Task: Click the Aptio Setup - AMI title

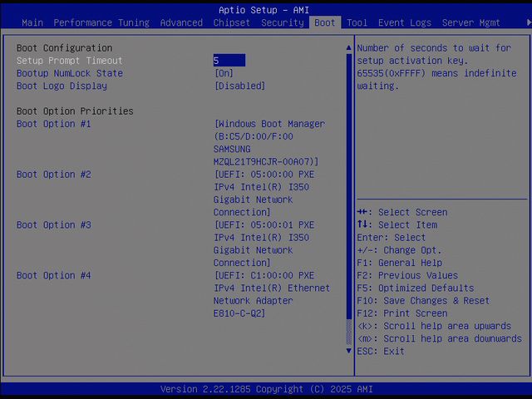Action: click(264, 10)
